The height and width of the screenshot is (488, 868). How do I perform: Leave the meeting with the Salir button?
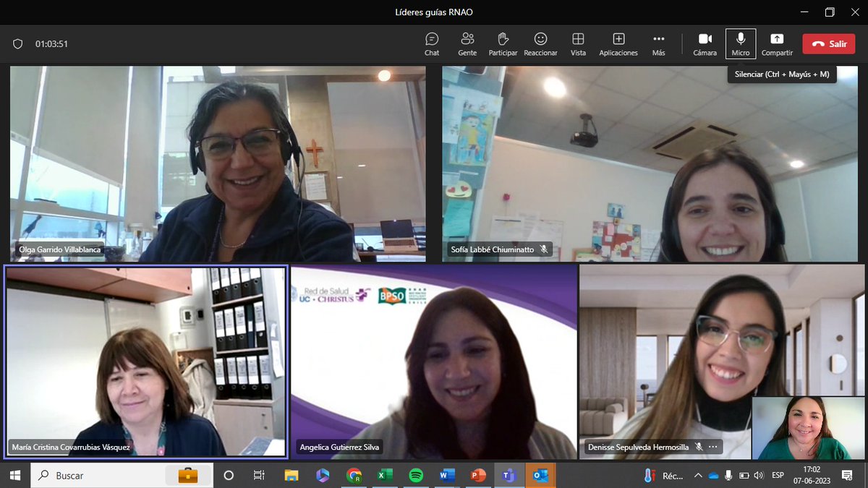pos(828,43)
